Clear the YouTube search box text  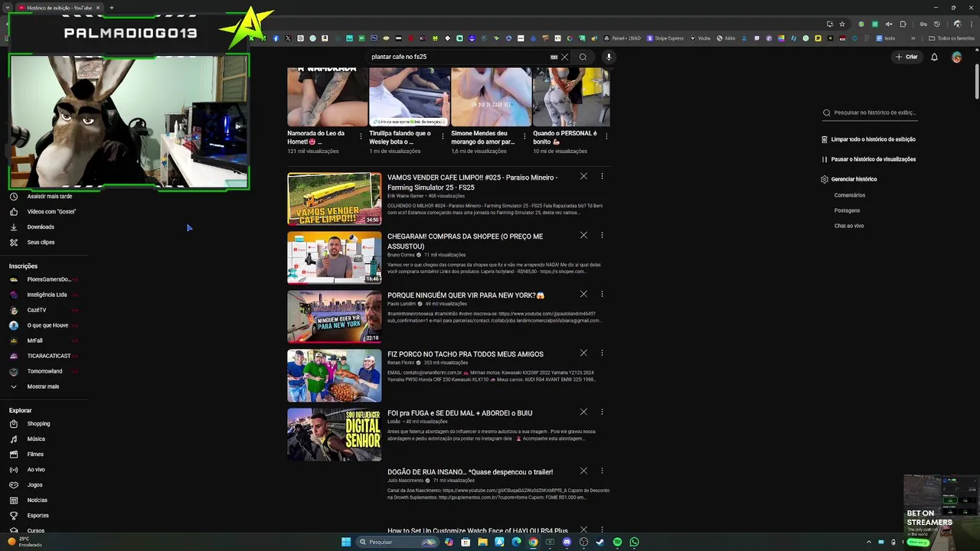click(x=564, y=57)
